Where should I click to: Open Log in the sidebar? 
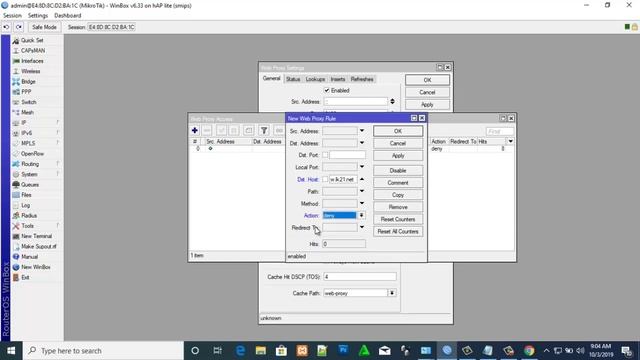coord(25,205)
